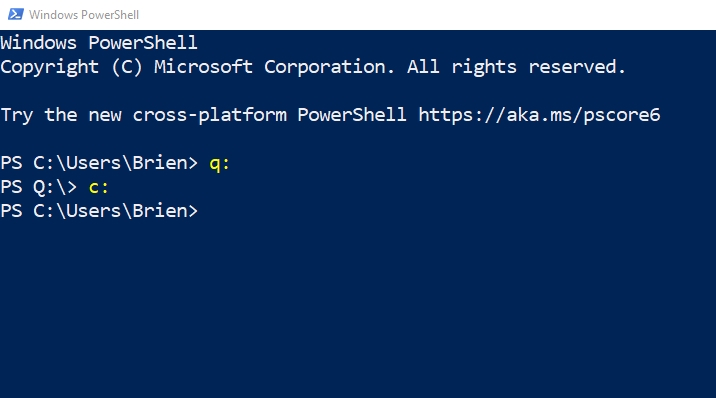Click the word Try in the terminal

(16, 115)
